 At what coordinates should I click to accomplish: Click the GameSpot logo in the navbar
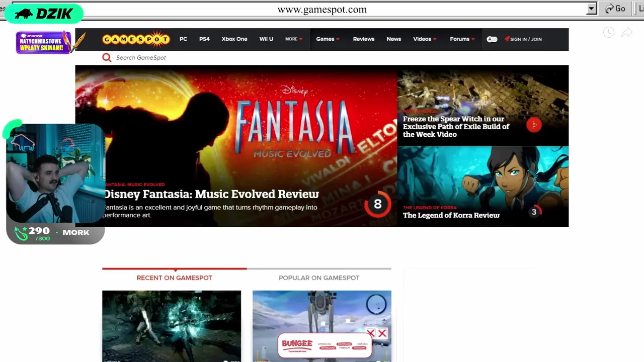click(x=136, y=39)
